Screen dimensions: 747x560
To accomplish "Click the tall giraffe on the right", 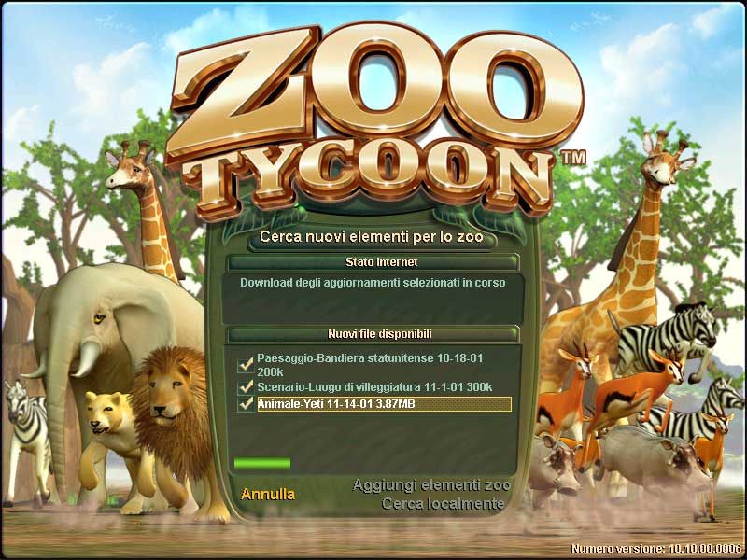I will pyautogui.click(x=628, y=267).
